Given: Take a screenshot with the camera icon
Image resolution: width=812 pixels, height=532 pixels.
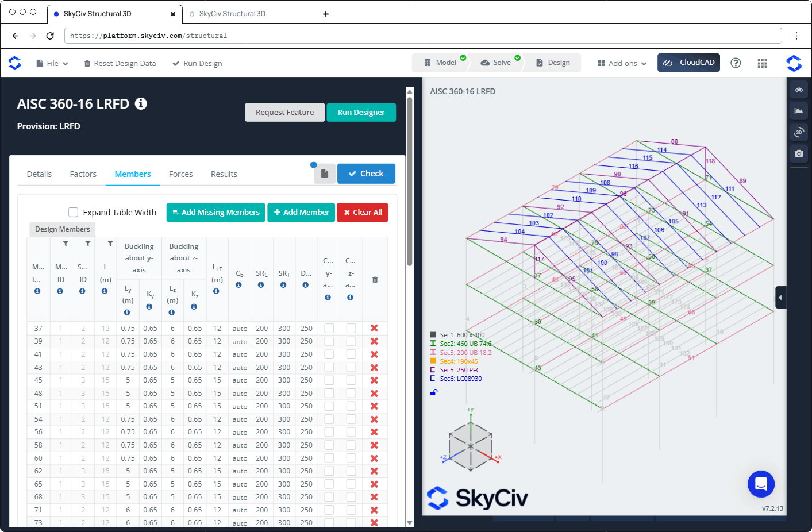Looking at the screenshot, I should 799,153.
